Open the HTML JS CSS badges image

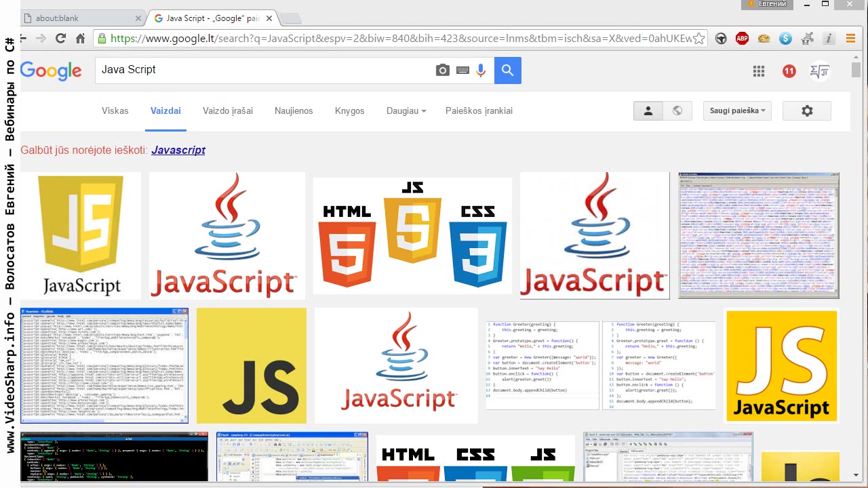pyautogui.click(x=412, y=235)
